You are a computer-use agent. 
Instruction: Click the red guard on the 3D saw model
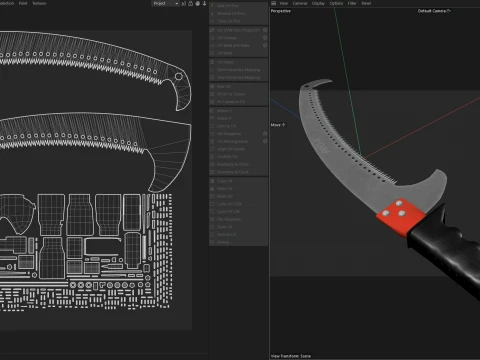click(x=402, y=217)
